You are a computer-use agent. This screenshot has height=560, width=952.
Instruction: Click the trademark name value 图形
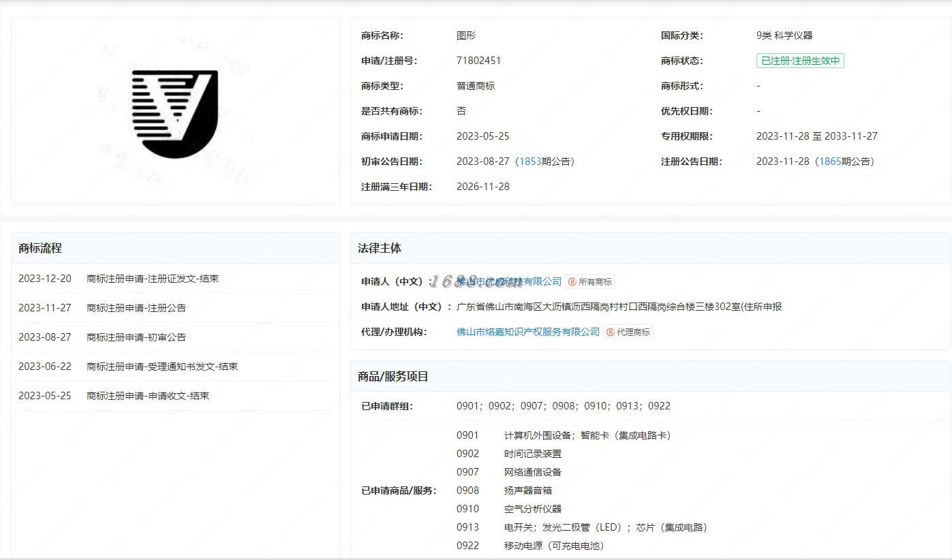click(466, 35)
